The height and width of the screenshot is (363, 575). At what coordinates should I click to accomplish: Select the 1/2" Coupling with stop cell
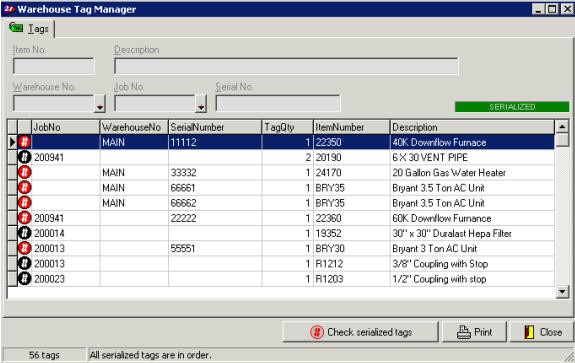(472, 279)
